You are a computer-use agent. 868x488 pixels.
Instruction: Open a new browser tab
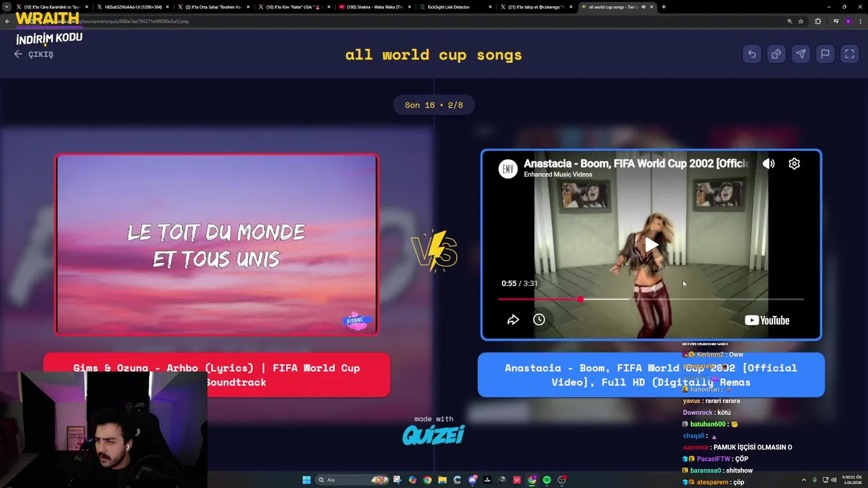(663, 7)
